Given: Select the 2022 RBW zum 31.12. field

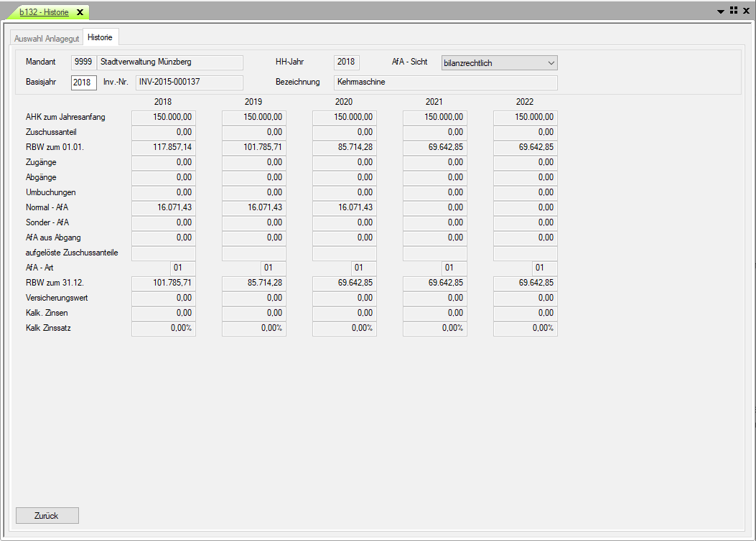Looking at the screenshot, I should tap(526, 283).
